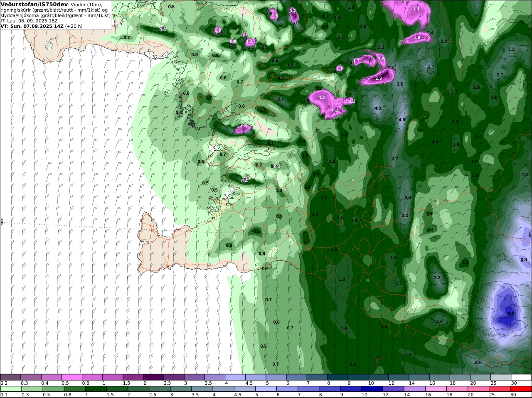Viewport: 532px width, 398px height.
Task: Select top legend swatch between 8 and 9
Action: tap(337, 377)
